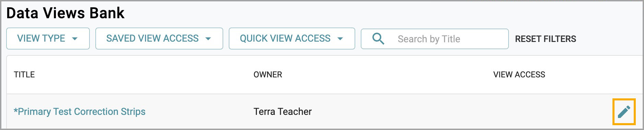Open the *Primary Test Correction Strips link
Viewport: 644px width, 130px height.
point(80,112)
